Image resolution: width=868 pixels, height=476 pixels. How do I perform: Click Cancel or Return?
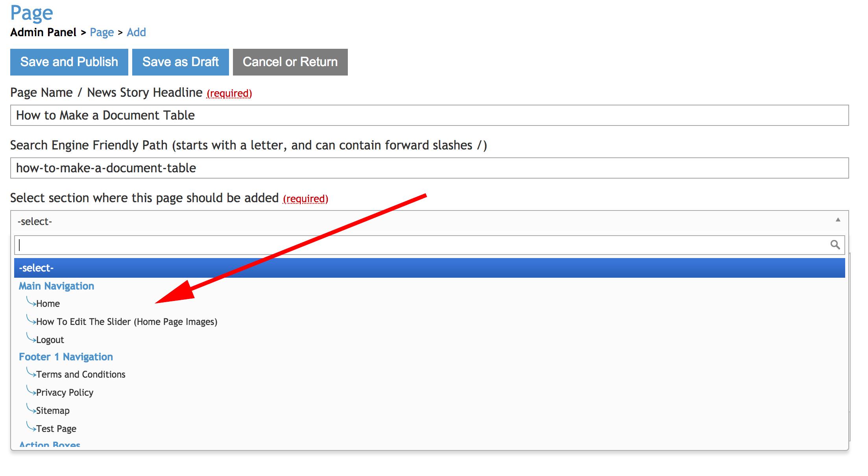(x=290, y=62)
